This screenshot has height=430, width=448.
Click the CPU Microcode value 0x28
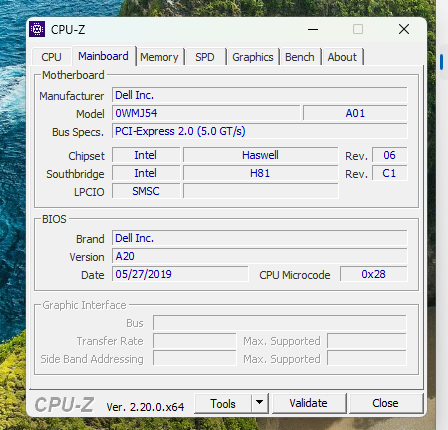[x=374, y=274]
